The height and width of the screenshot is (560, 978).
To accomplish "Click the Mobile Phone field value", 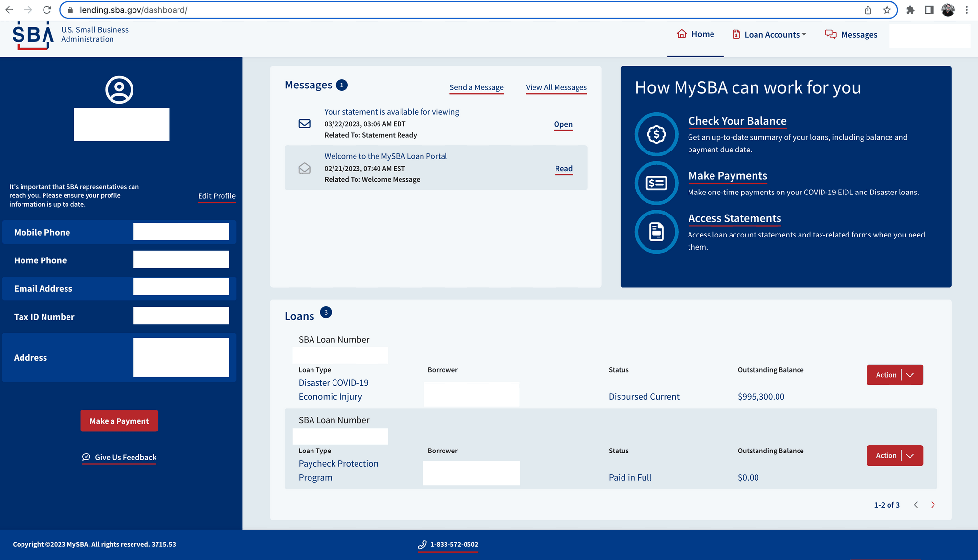I will click(181, 232).
